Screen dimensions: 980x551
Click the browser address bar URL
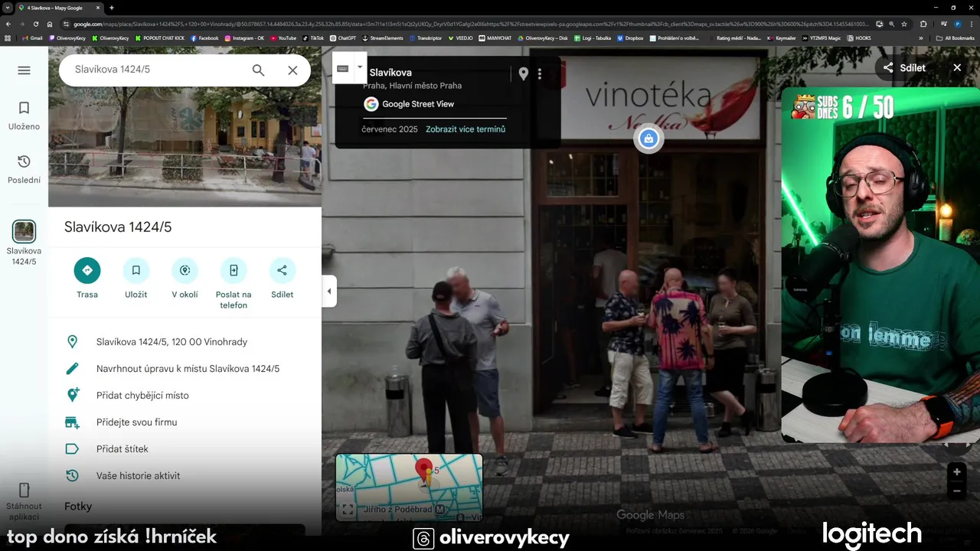[x=471, y=24]
